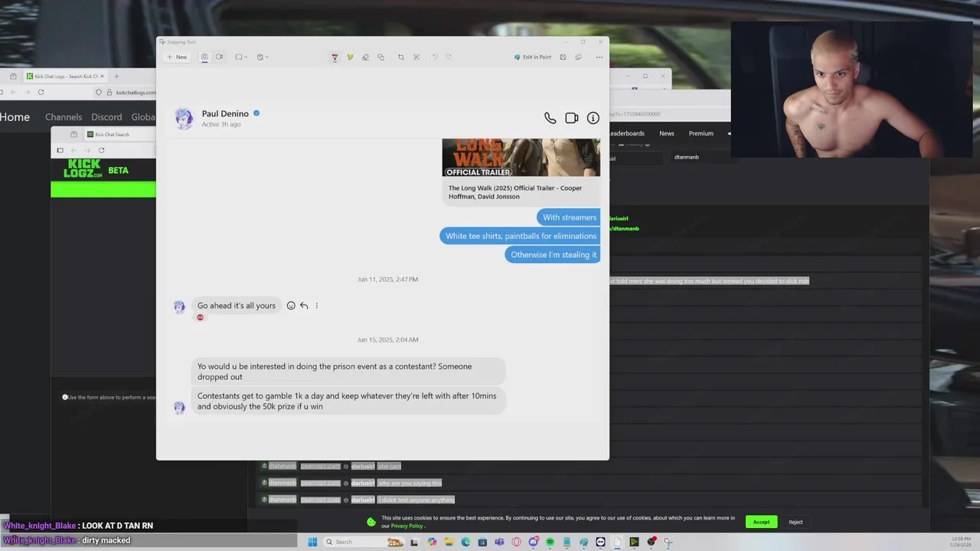Open the See more menu in Snipping Tool

(x=599, y=57)
